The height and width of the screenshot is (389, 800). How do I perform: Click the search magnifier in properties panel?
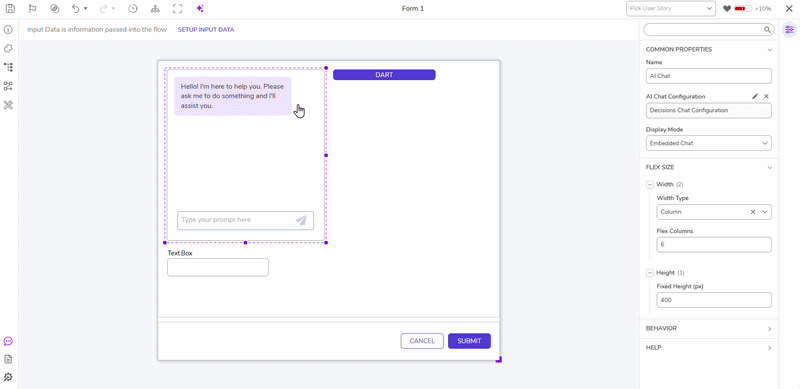point(767,30)
